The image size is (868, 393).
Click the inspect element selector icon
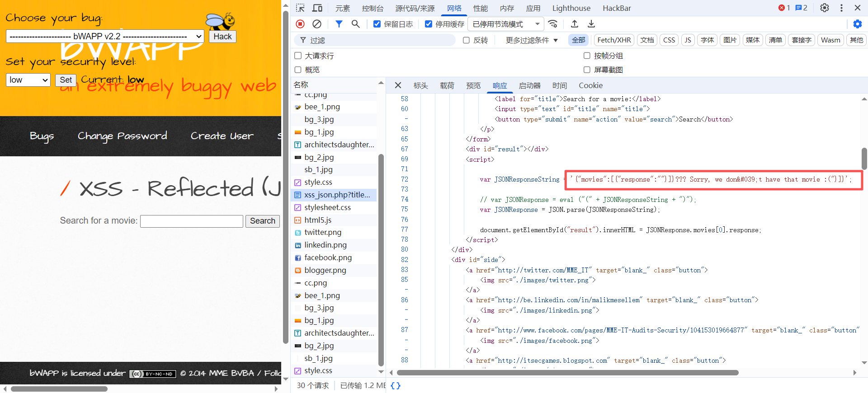coord(300,8)
